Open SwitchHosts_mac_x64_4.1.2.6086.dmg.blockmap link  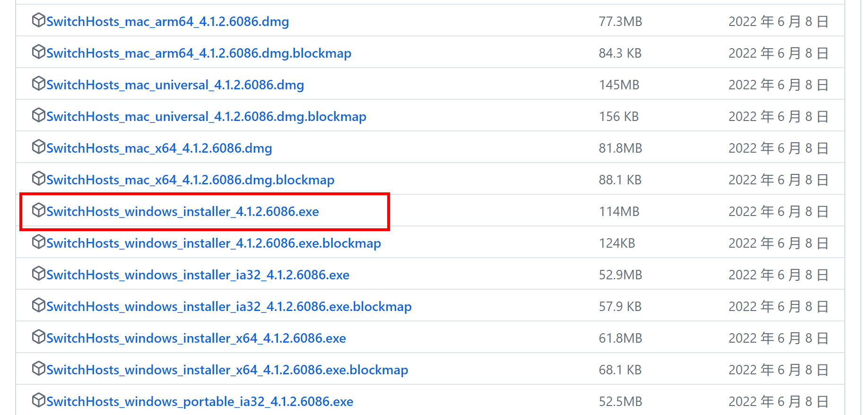pos(190,180)
